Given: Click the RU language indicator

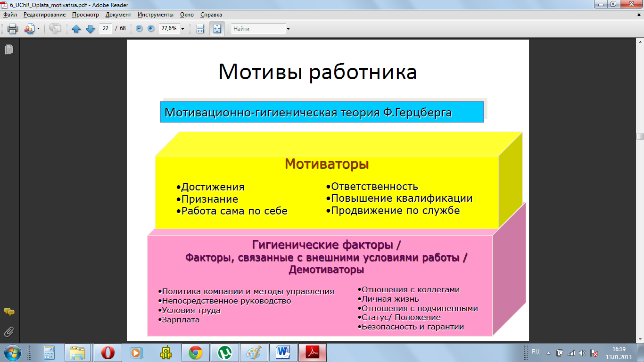Looking at the screenshot, I should 535,352.
